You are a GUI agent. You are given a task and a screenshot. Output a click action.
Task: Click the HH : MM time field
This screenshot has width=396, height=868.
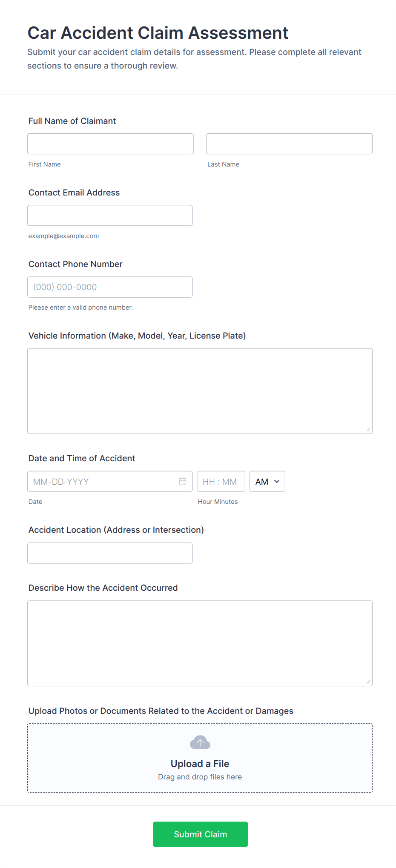(x=221, y=481)
